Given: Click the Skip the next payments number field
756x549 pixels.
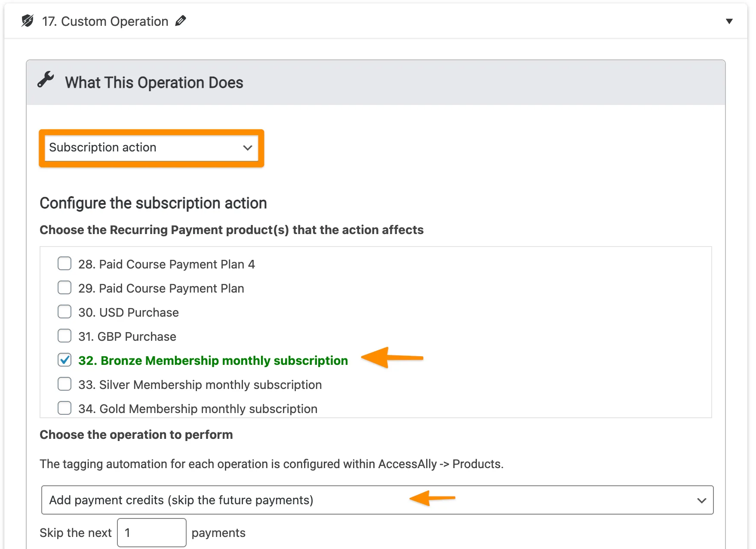Looking at the screenshot, I should (151, 533).
